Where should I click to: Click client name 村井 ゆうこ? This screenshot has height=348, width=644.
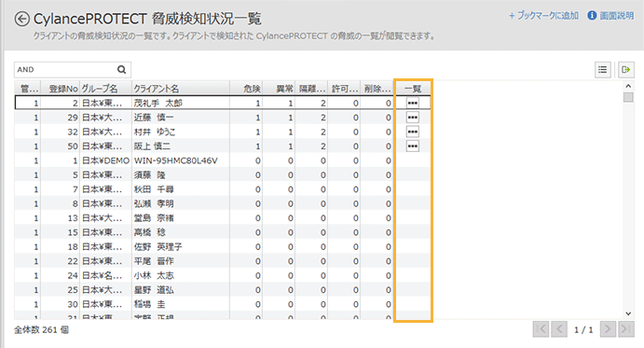coord(155,132)
